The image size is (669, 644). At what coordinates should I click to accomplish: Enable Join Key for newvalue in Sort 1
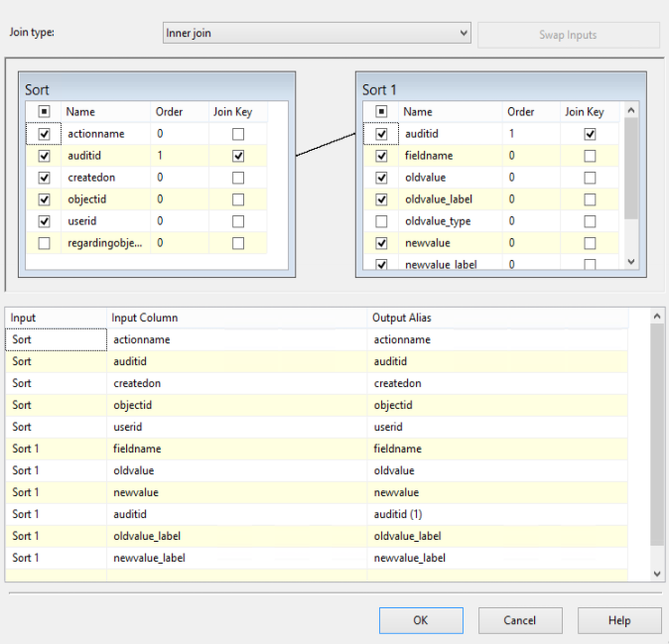(590, 243)
